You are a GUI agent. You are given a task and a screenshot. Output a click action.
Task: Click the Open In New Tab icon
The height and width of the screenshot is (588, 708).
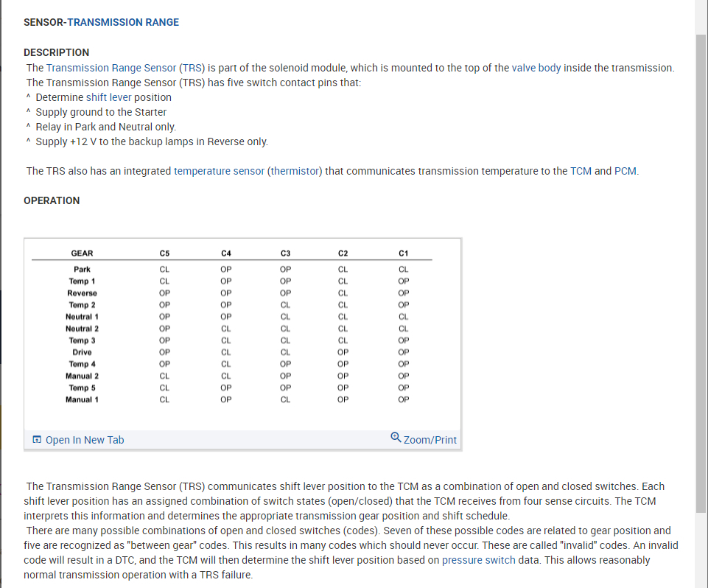tap(37, 440)
